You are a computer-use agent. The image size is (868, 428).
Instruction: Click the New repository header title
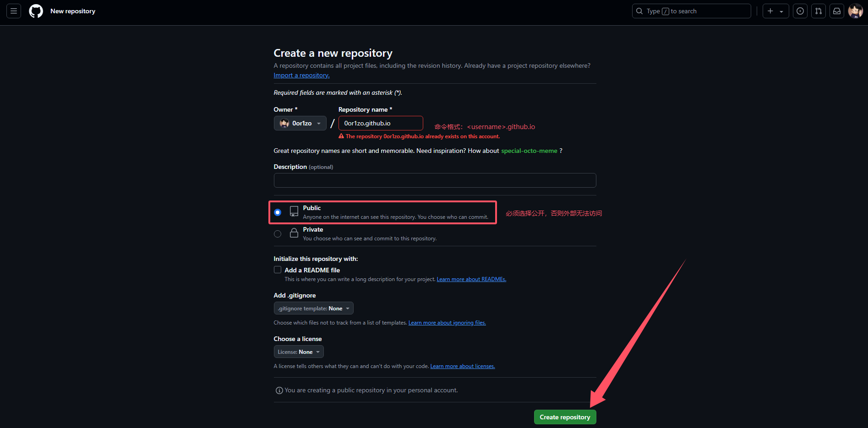(73, 11)
